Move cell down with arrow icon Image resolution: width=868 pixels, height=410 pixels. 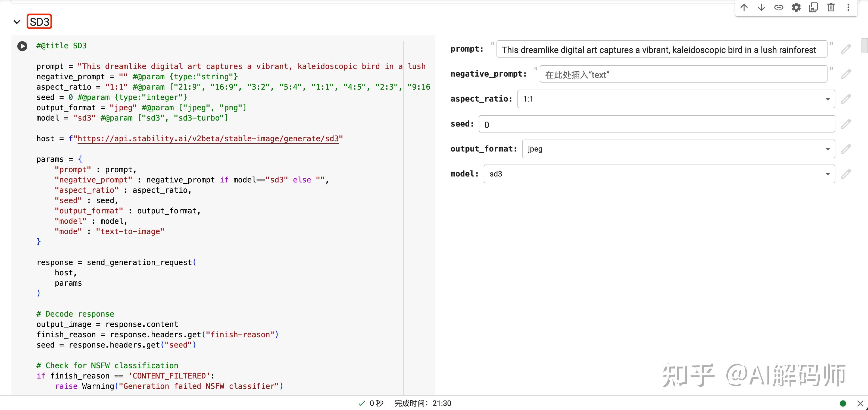click(x=761, y=7)
